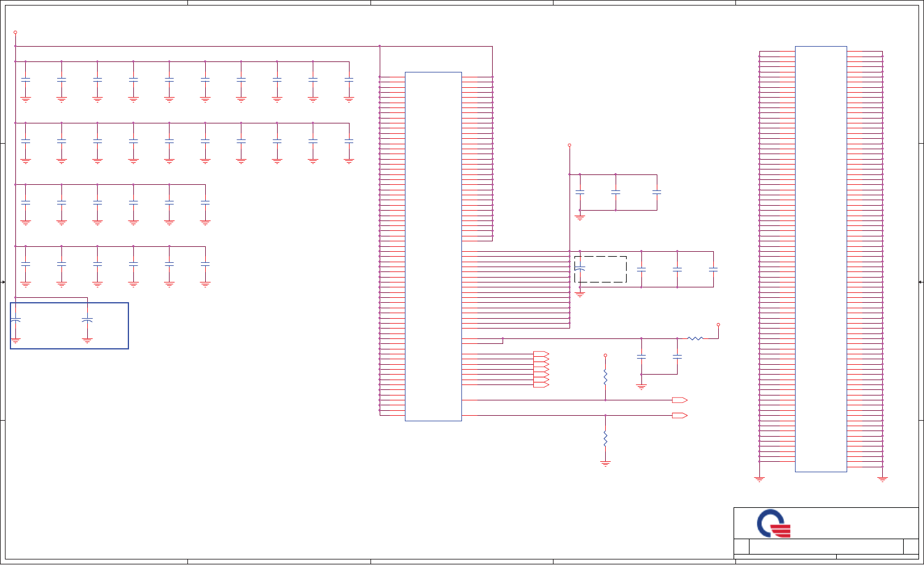The height and width of the screenshot is (565, 924).
Task: Click the power node at the sheet's top-left corner
Action: tap(15, 32)
